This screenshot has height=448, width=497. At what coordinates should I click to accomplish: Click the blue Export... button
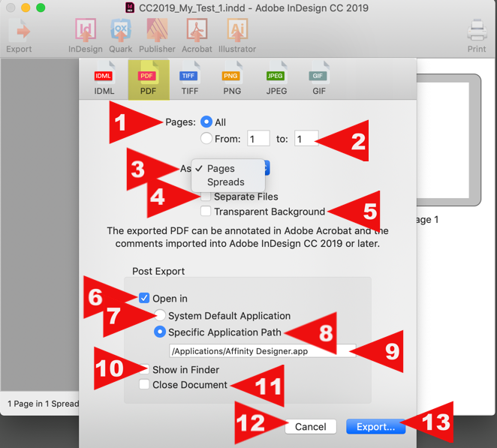375,426
